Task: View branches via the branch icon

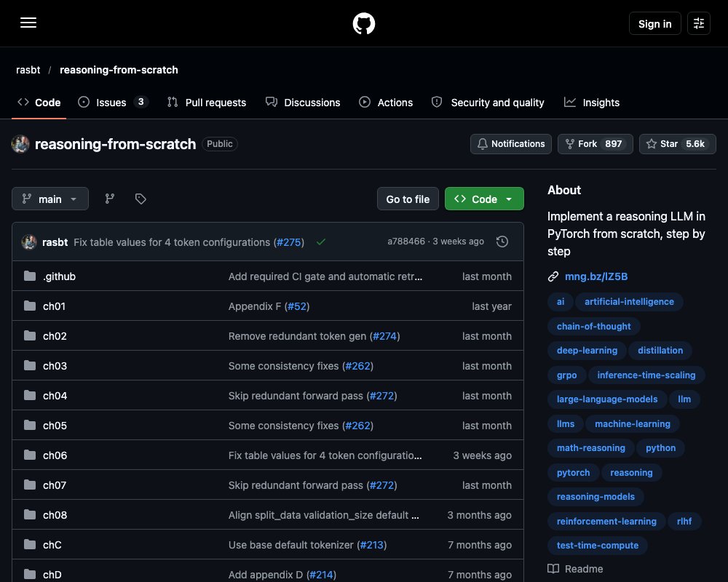Action: (x=110, y=199)
